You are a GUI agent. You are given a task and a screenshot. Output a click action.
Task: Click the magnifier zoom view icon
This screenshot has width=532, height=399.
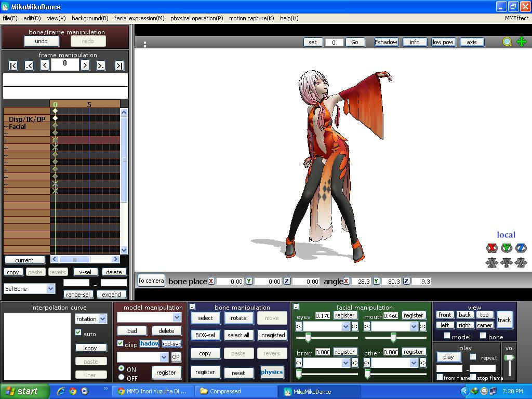click(x=507, y=42)
